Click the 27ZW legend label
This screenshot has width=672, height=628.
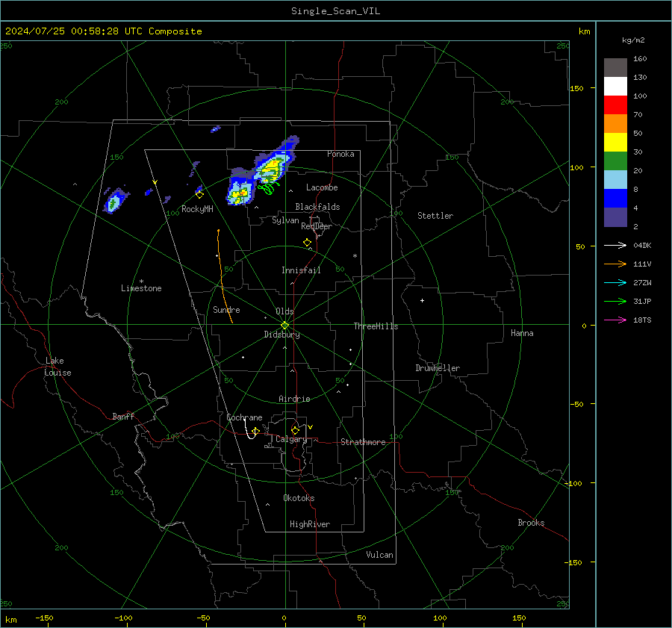pos(642,282)
